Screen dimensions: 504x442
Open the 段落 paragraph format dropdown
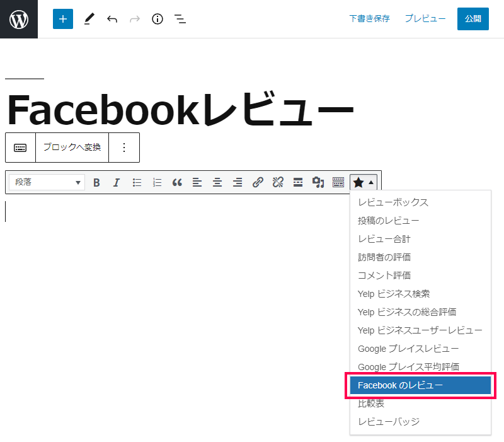[x=47, y=182]
